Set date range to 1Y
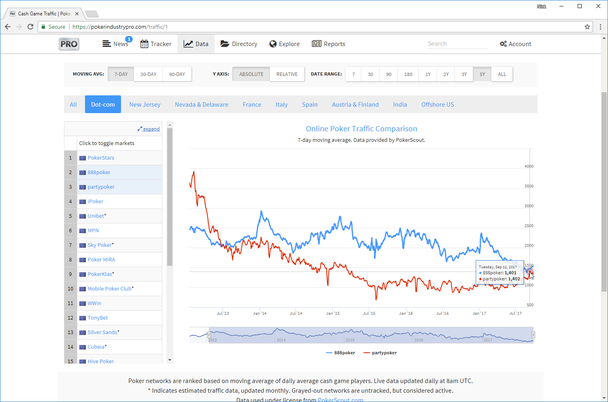The height and width of the screenshot is (402, 608). pos(428,74)
